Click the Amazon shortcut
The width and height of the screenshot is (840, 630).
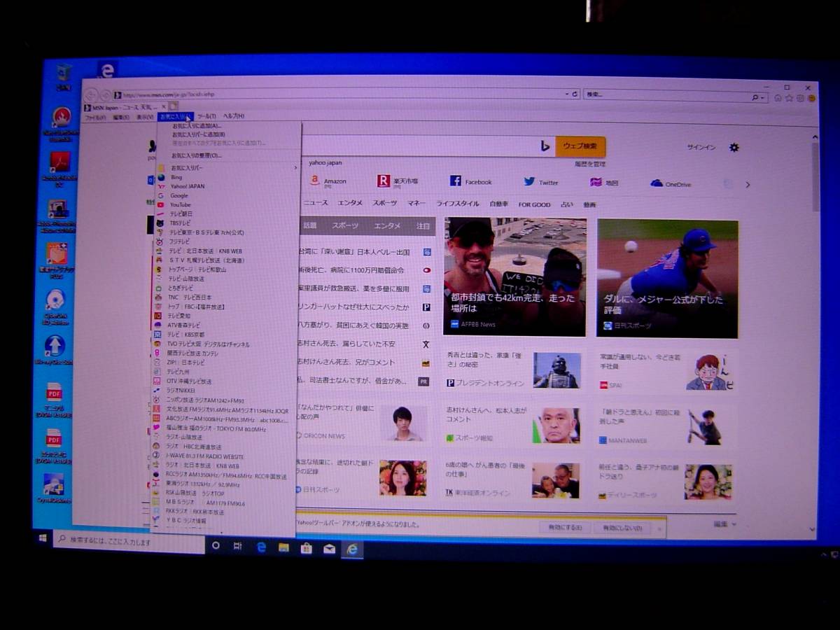pyautogui.click(x=328, y=181)
